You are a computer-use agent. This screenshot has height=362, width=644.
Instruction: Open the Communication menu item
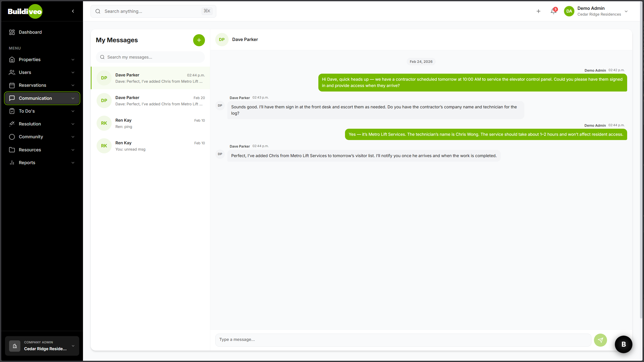pos(35,98)
